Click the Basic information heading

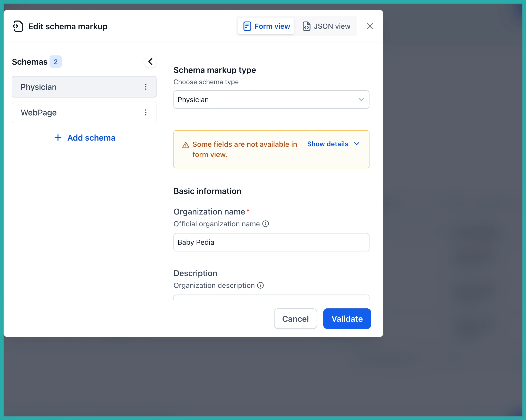(x=208, y=191)
